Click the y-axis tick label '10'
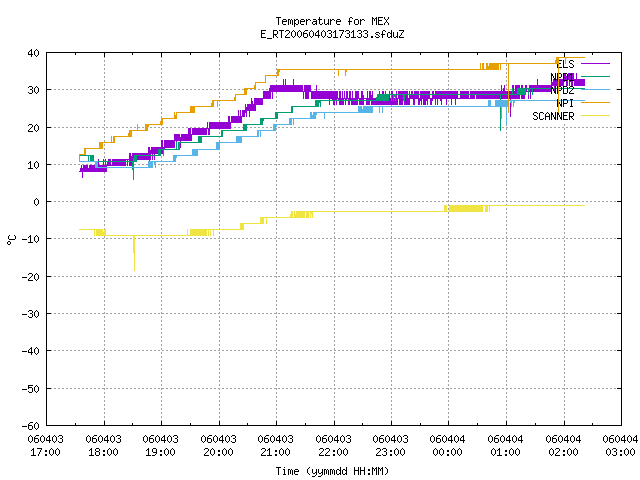 point(33,165)
